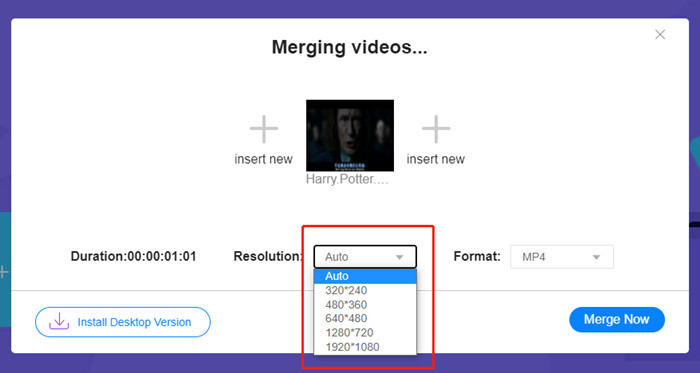Pick 640*480 resolution
This screenshot has height=373, width=700.
[365, 319]
